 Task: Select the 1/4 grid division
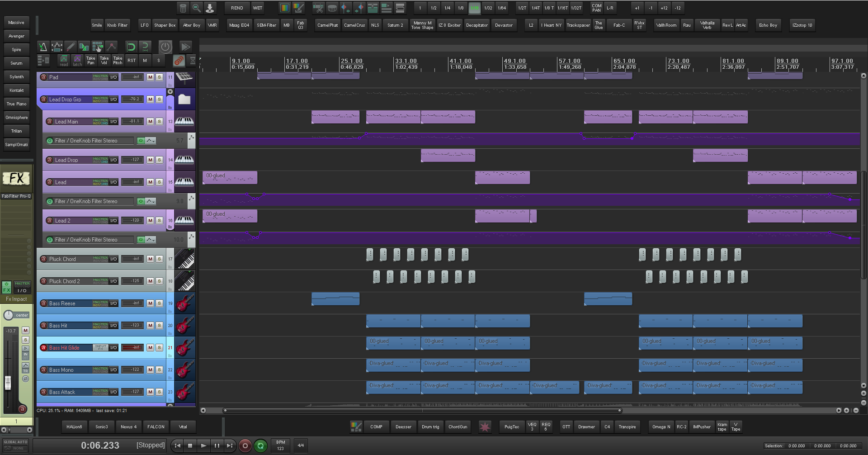click(x=447, y=8)
